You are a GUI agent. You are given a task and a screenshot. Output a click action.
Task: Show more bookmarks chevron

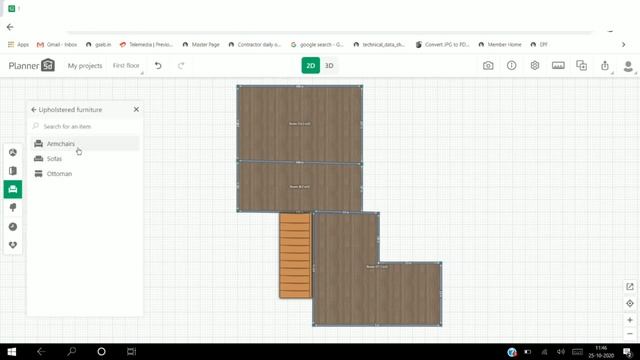[623, 44]
